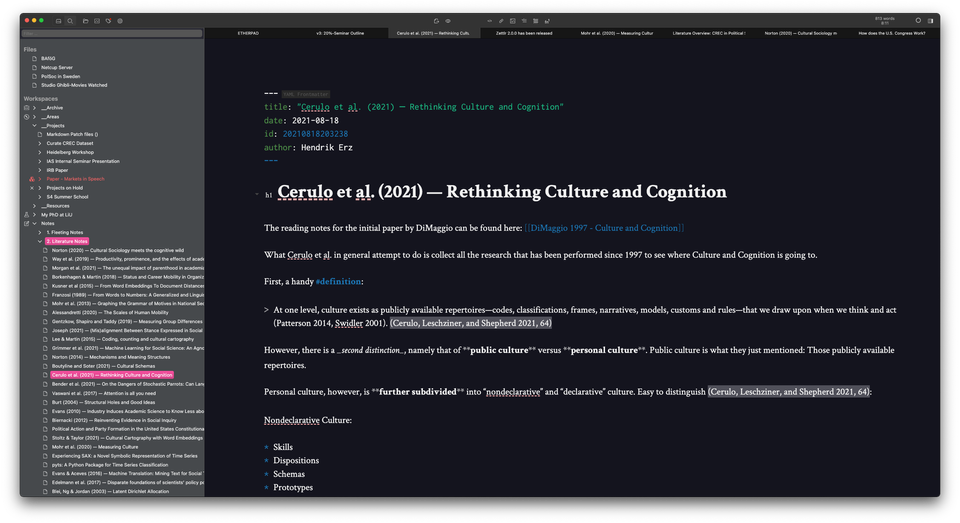
Task: Click the cross icon beside Projects on Hold
Action: pos(32,188)
